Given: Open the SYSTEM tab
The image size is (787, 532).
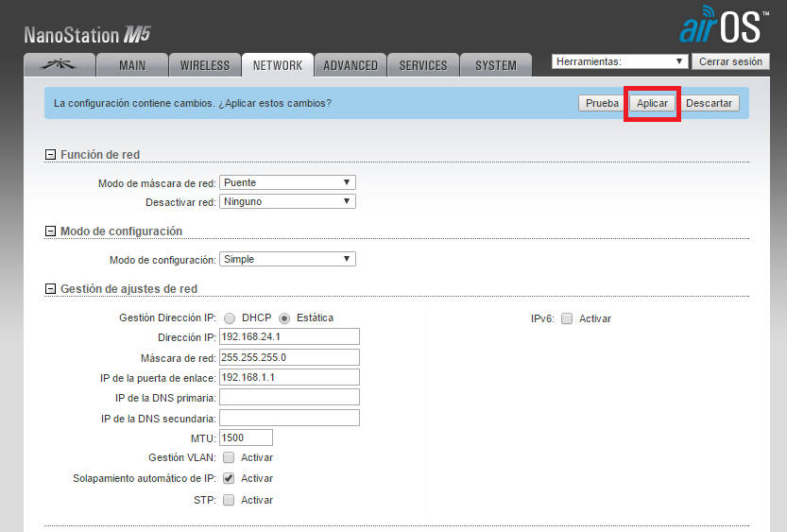Looking at the screenshot, I should (496, 65).
